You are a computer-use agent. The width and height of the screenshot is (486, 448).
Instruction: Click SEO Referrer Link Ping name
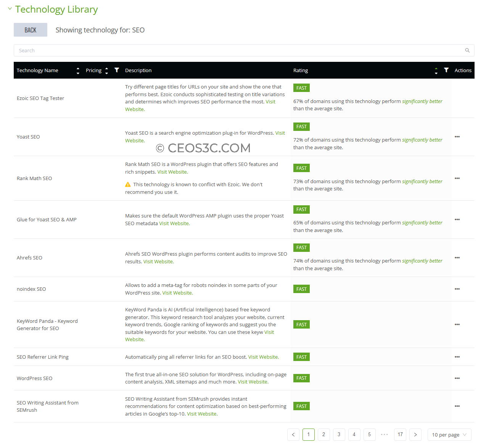tap(43, 357)
